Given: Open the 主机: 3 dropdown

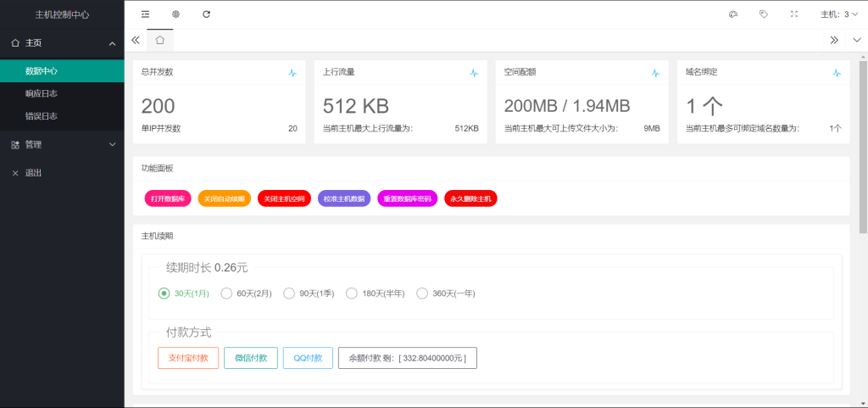Looking at the screenshot, I should coord(839,14).
